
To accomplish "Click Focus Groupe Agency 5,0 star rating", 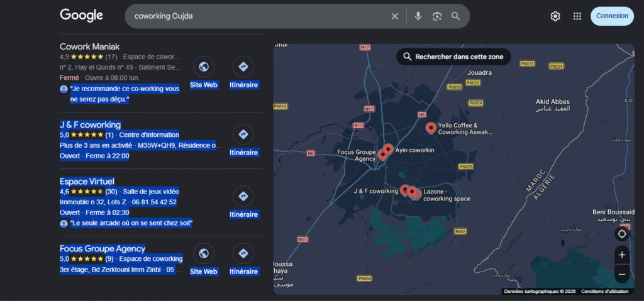I will (x=87, y=259).
